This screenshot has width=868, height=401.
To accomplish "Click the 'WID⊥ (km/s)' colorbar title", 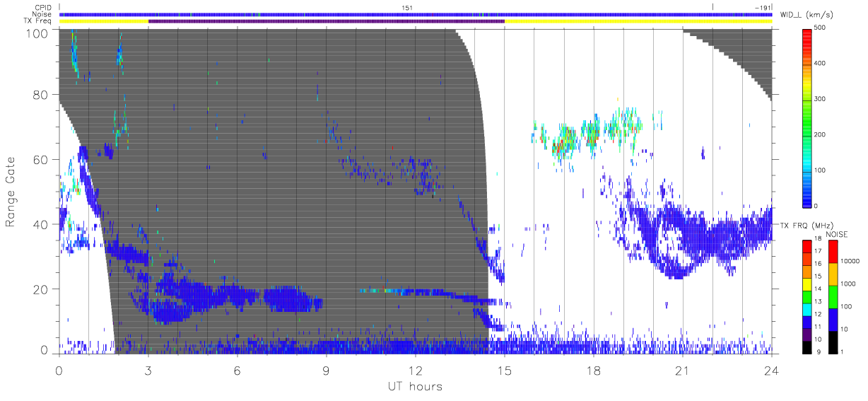I will (807, 14).
